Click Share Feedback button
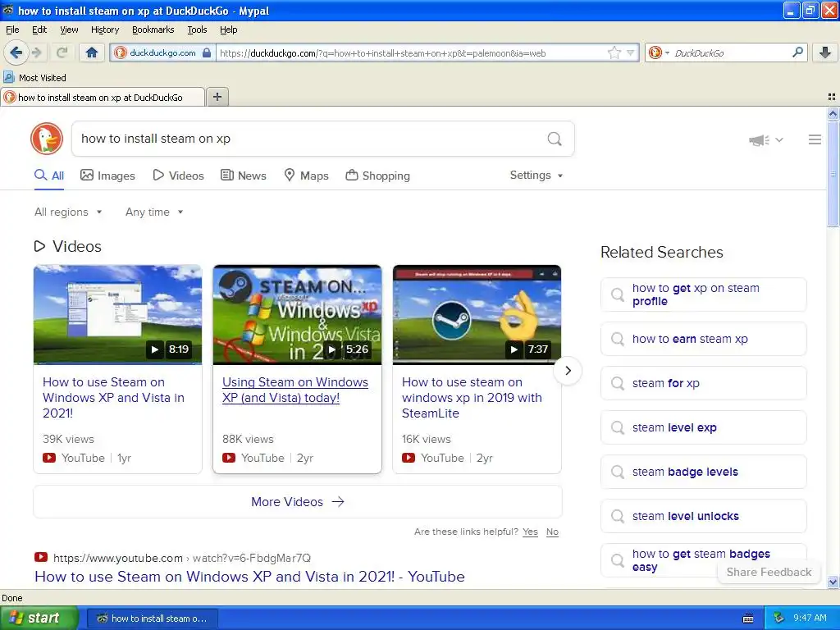 [x=769, y=572]
